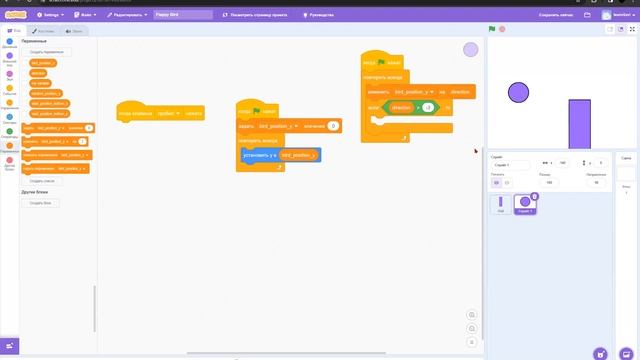Show the sprite on stage
Screen dimensions: 640x360
(496, 183)
